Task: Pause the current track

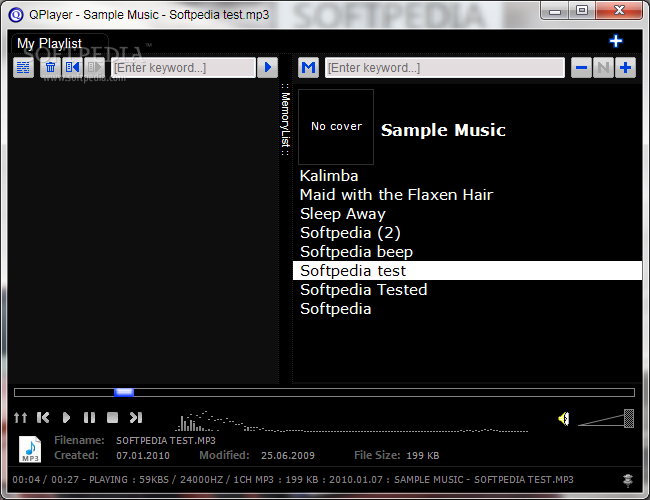Action: pos(89,417)
